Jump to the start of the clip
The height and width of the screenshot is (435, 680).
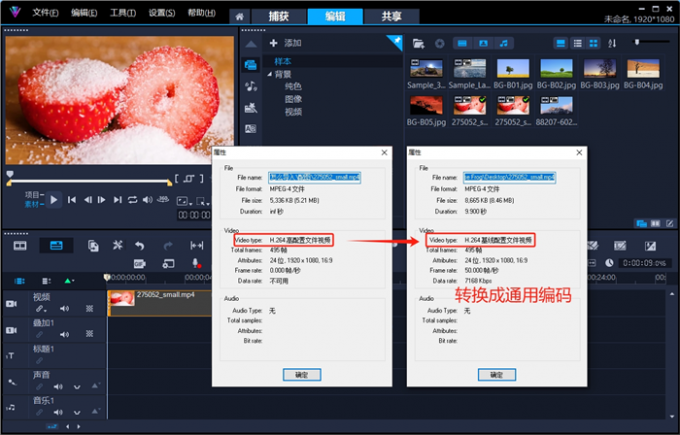pos(72,200)
